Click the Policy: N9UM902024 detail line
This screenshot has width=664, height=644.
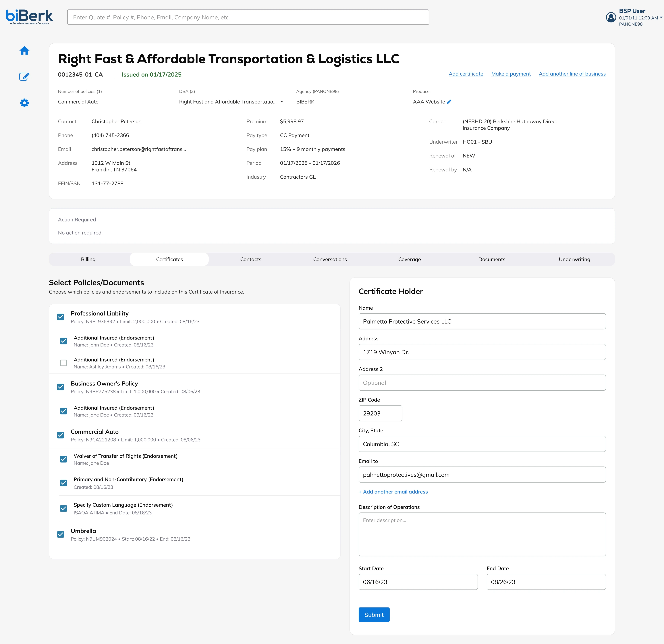(130, 539)
